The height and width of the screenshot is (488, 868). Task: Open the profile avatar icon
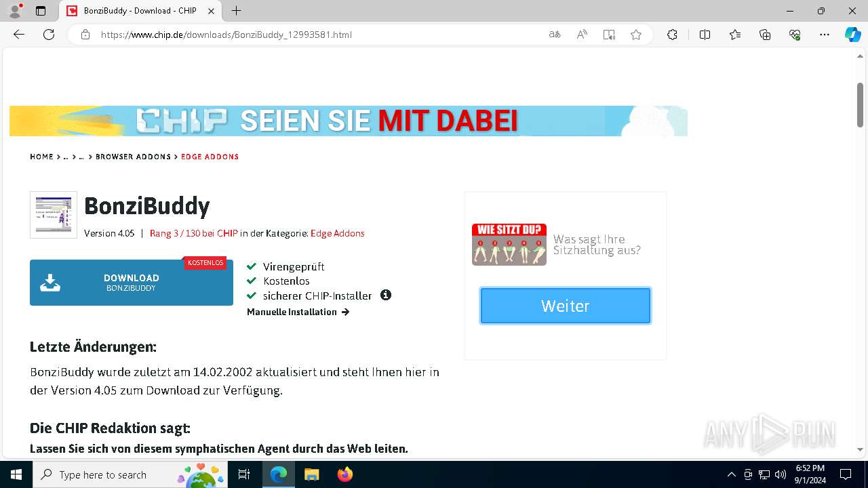coord(15,11)
